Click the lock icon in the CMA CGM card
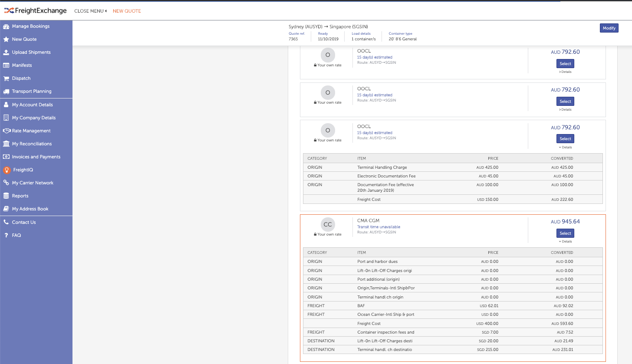Viewport: 632px width, 364px height. coord(315,234)
